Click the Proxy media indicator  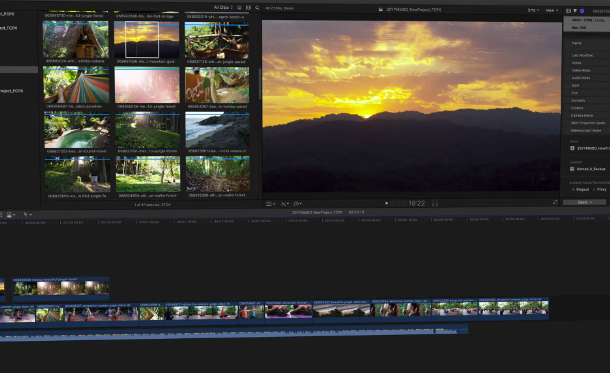pos(600,189)
